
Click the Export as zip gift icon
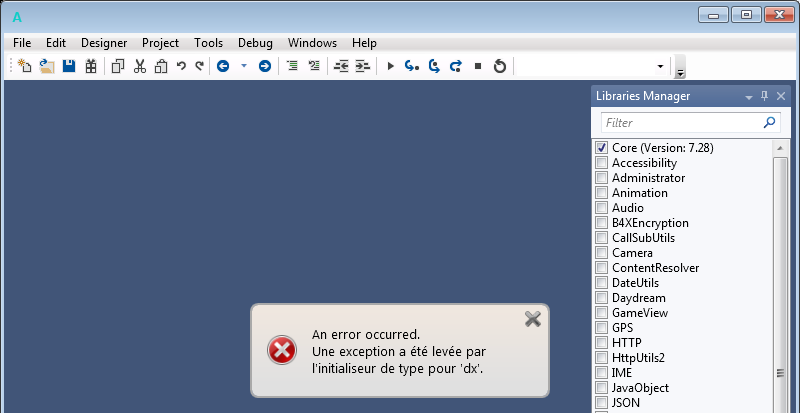[91, 66]
